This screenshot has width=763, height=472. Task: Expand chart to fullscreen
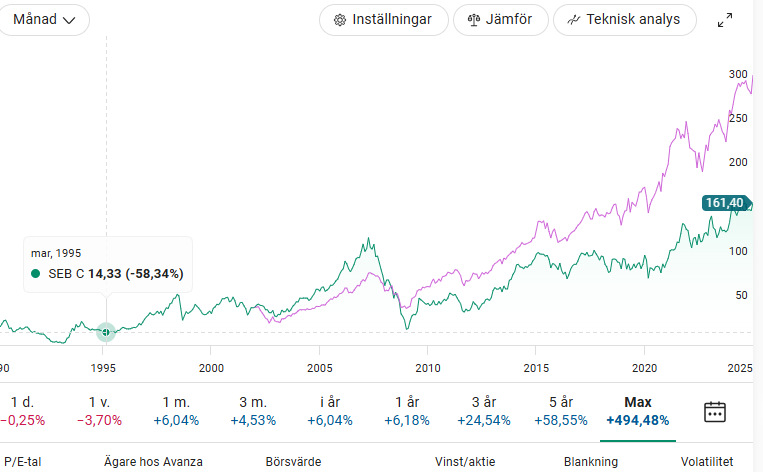pos(726,21)
